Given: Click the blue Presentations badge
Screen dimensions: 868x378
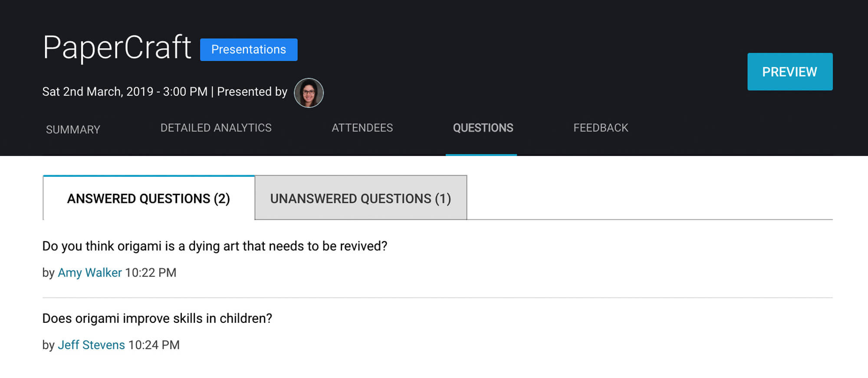Looking at the screenshot, I should (249, 50).
